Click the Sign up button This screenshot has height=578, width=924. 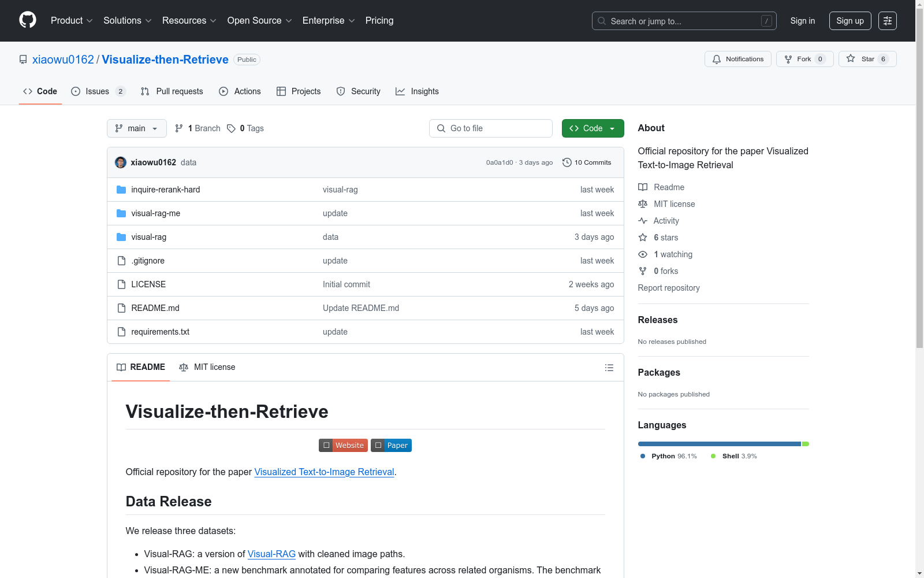850,21
